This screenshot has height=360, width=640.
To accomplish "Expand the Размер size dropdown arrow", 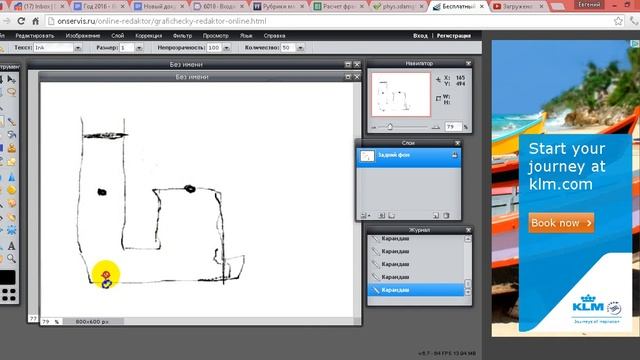I will pos(139,48).
